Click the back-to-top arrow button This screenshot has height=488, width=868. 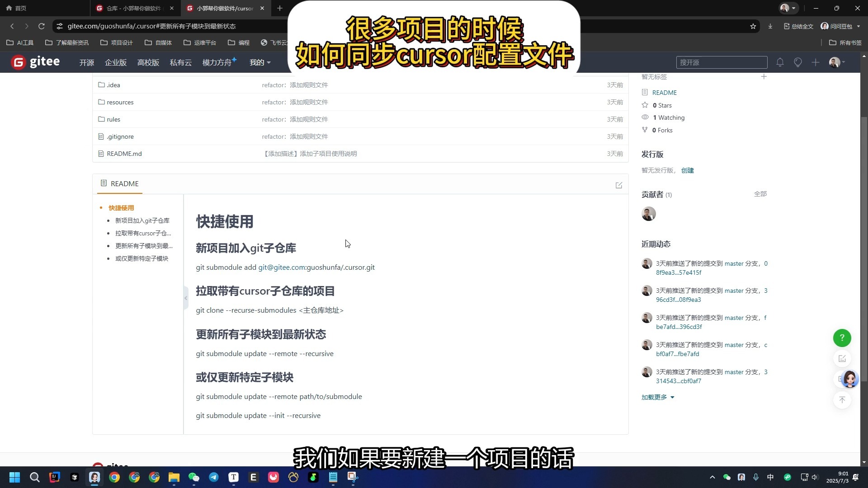pyautogui.click(x=842, y=400)
